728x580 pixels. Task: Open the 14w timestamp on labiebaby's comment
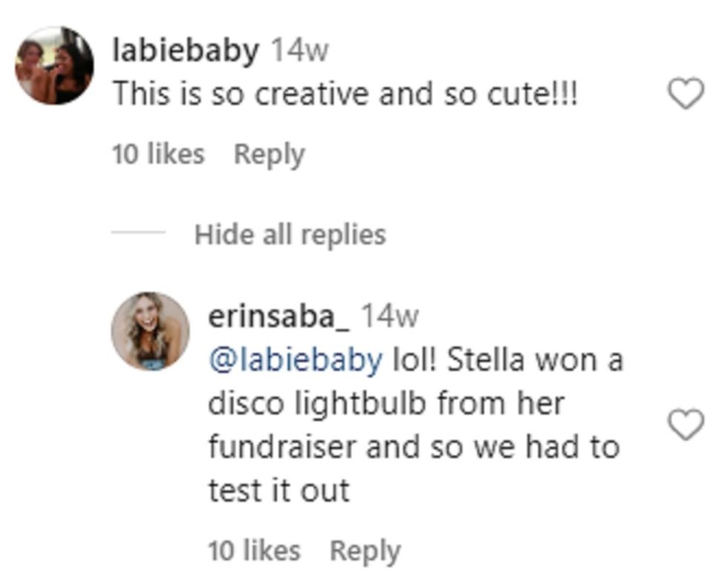299,50
